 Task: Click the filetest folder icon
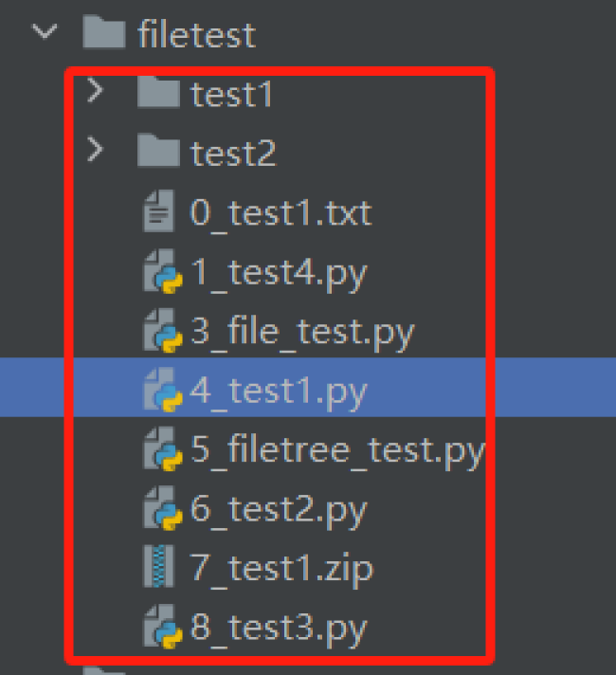[x=104, y=31]
